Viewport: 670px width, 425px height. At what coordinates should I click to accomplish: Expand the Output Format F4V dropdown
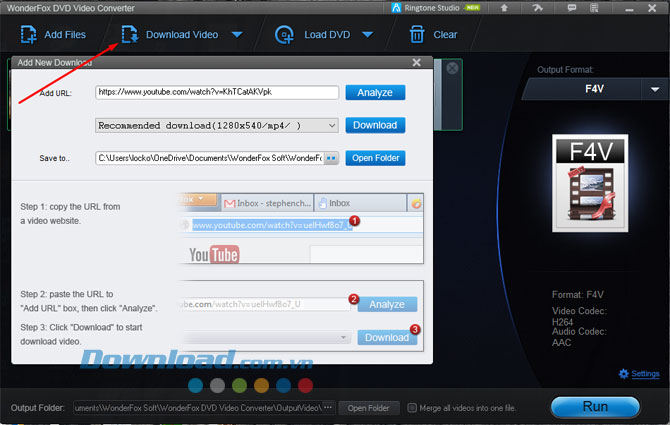655,89
